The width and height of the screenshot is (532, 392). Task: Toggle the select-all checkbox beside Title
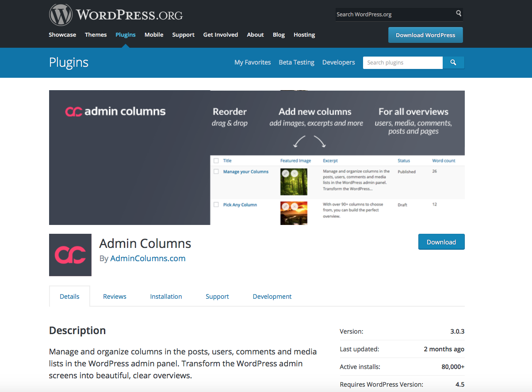(216, 161)
